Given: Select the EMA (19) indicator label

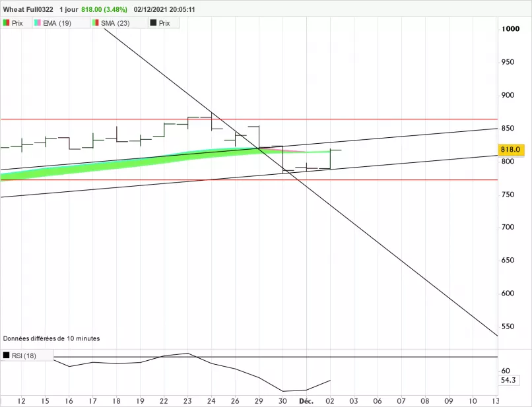Looking at the screenshot, I should coord(57,23).
